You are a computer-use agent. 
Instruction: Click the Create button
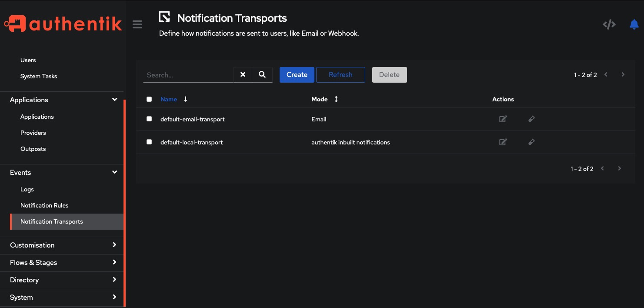tap(297, 74)
